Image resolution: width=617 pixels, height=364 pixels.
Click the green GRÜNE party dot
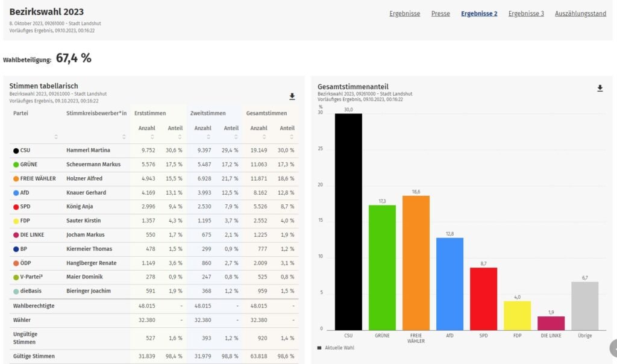(16, 165)
